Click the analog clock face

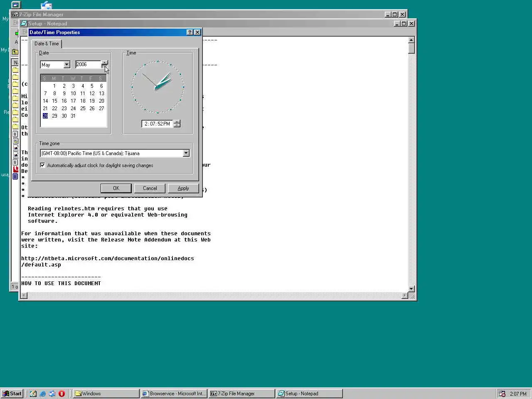(x=158, y=87)
